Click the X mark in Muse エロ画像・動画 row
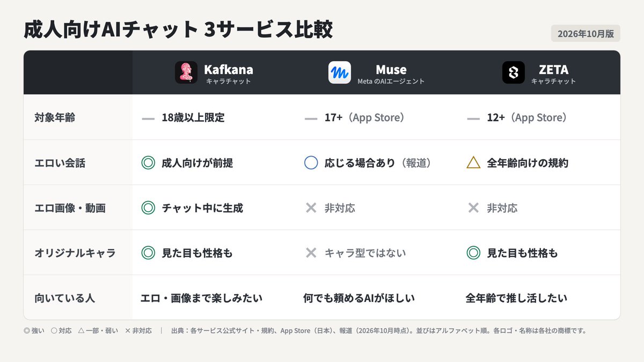The height and width of the screenshot is (362, 644). (x=311, y=208)
